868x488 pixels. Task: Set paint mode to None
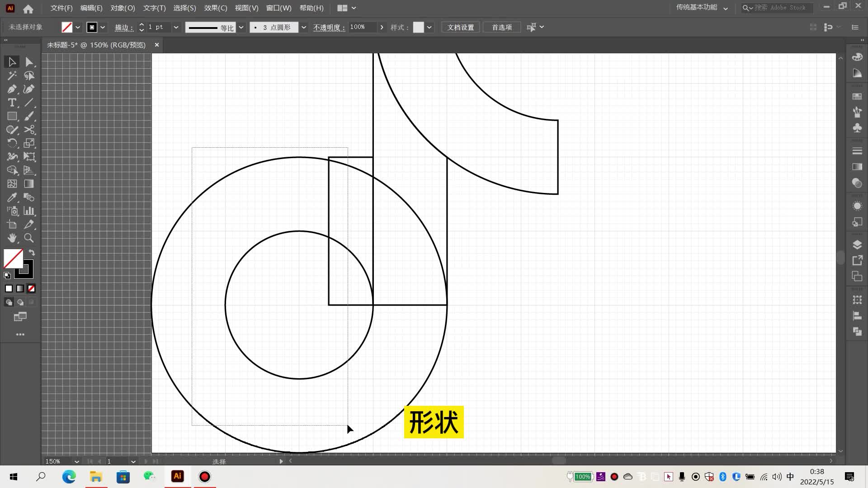[x=31, y=288]
